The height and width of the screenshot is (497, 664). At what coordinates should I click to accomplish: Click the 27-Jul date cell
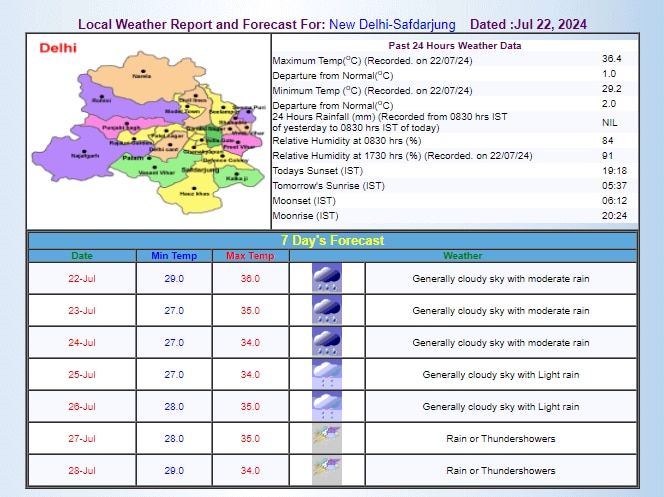click(x=82, y=439)
